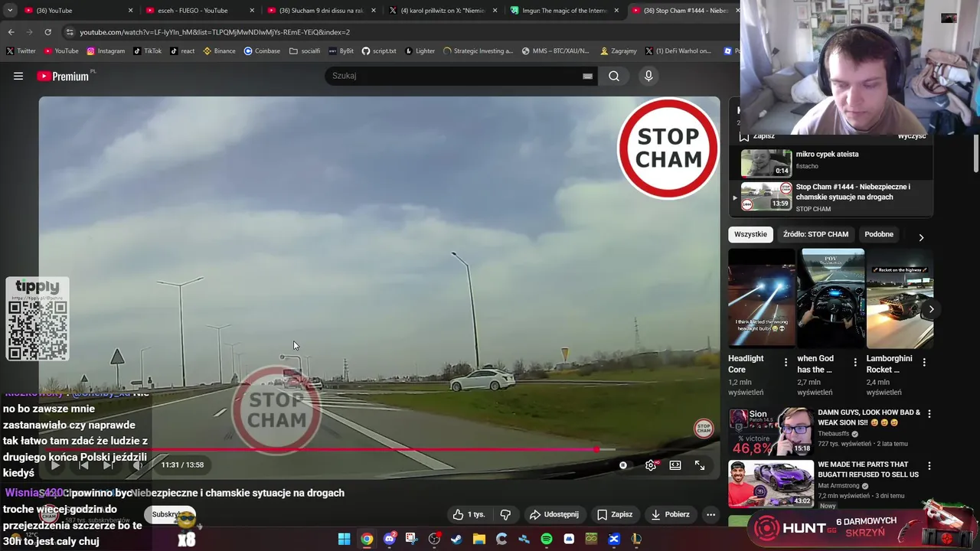Select Źródło: STOP CHAM filter chip
980x551 pixels.
click(815, 234)
